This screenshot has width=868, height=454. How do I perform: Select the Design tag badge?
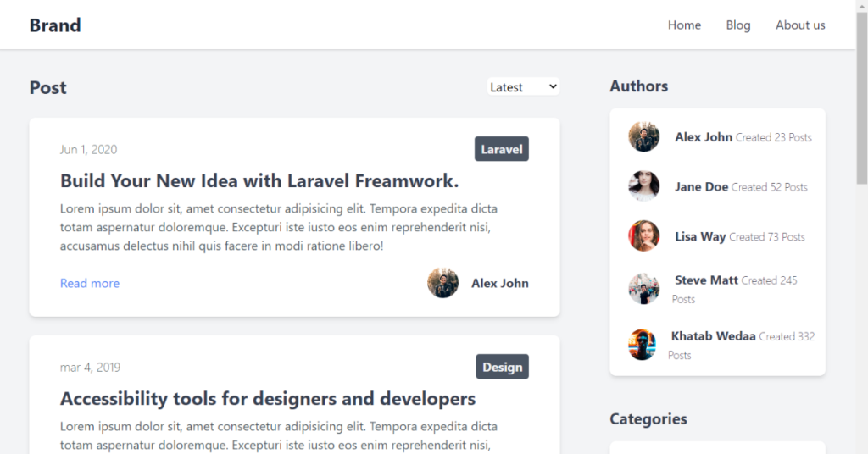(503, 367)
